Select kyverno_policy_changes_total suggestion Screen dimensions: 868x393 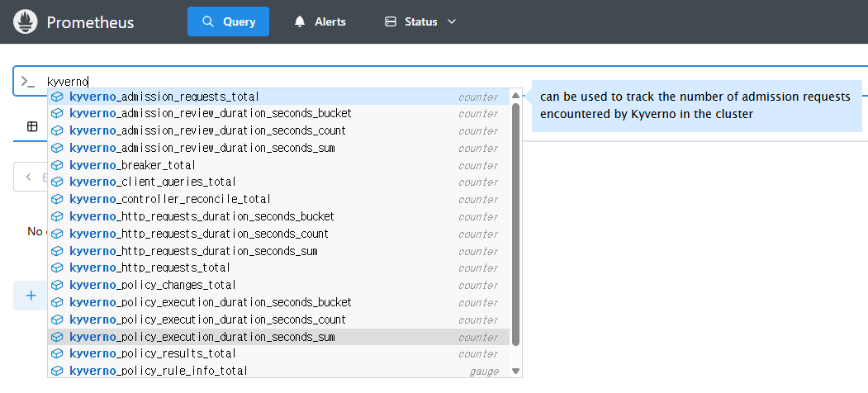278,285
